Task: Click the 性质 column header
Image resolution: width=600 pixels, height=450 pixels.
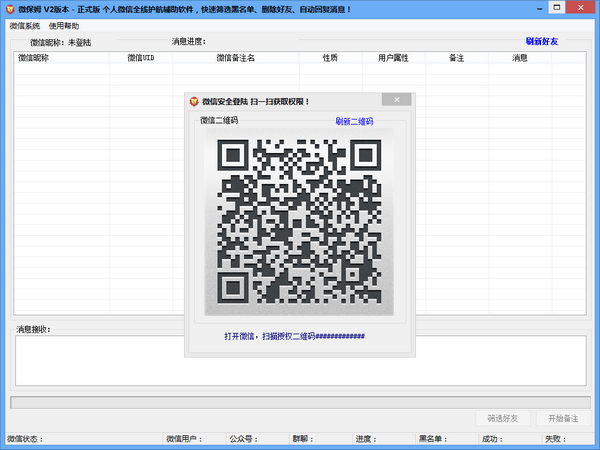Action: 331,58
